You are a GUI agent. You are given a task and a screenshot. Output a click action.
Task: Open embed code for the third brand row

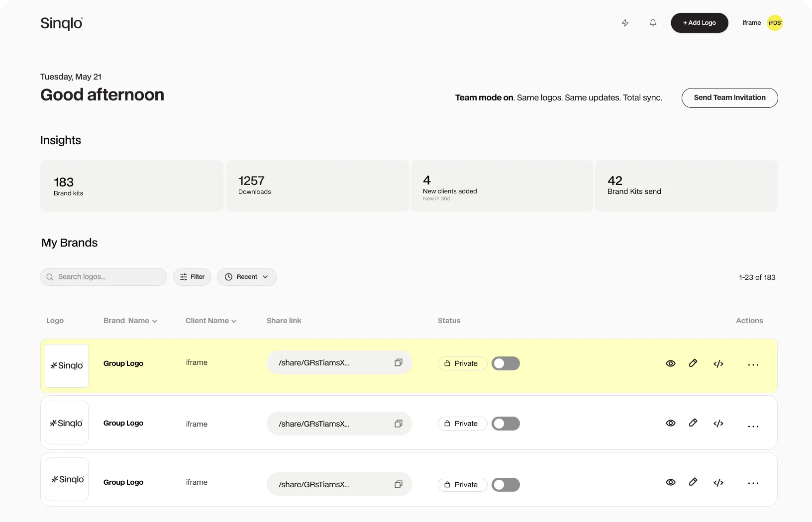point(718,482)
